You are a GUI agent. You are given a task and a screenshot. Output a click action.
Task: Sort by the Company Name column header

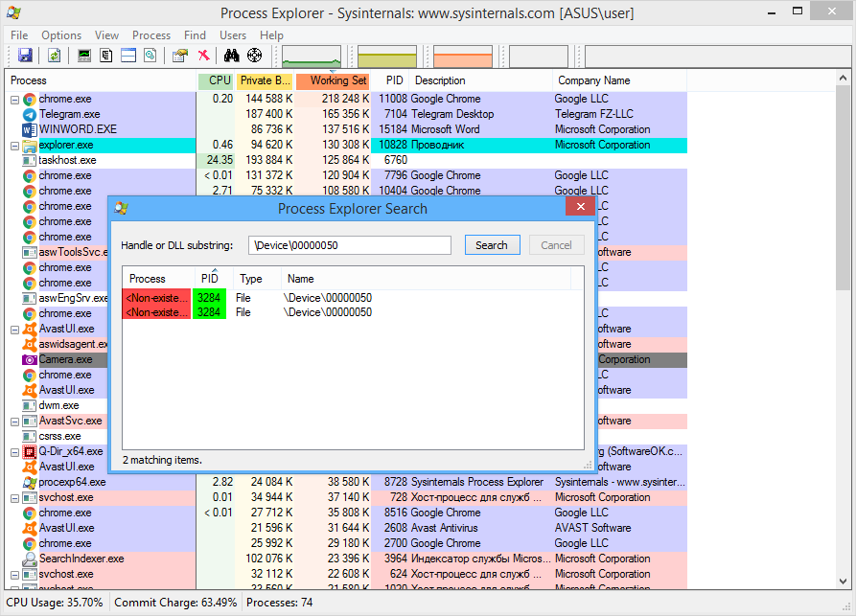(x=619, y=80)
